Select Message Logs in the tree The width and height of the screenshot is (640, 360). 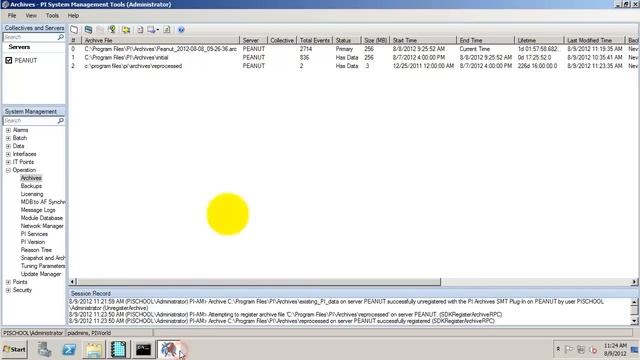coord(38,210)
